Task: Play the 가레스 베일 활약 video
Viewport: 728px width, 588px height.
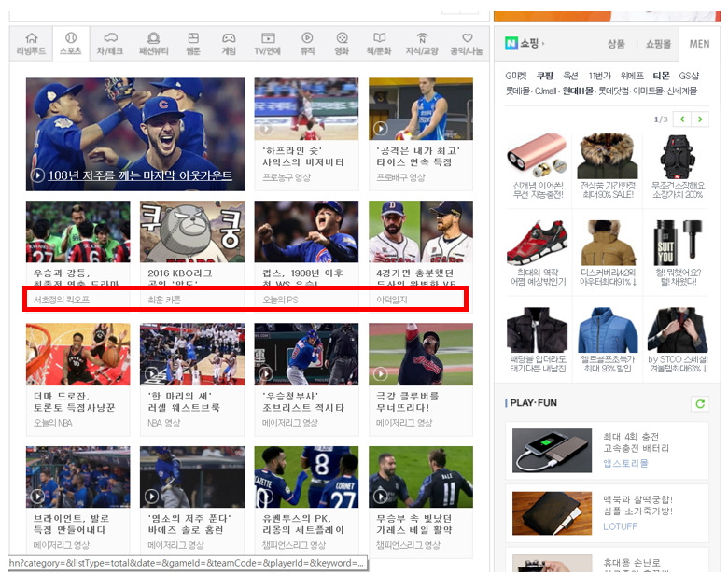Action: [380, 496]
